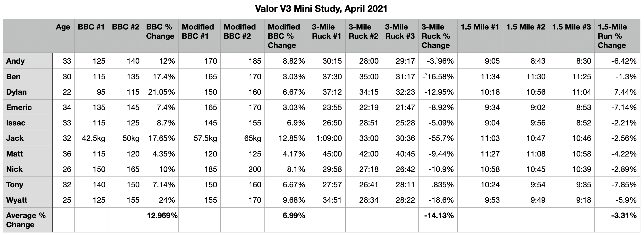Select the Wyatt row label

[17, 200]
